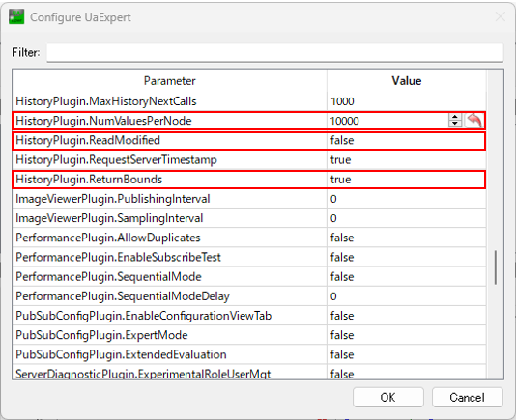Select ImageViewerPlugin.SamplingInterval parameter
516x420 pixels.
[109, 218]
